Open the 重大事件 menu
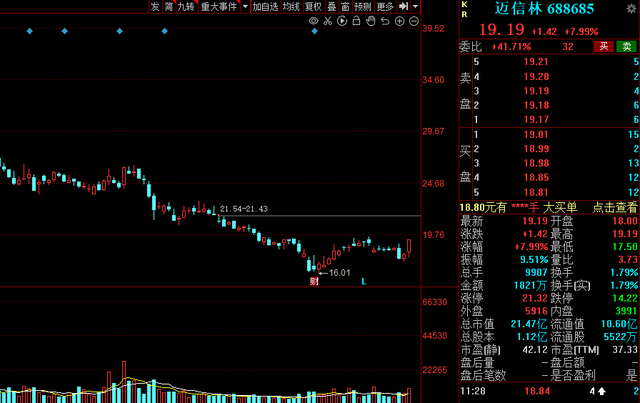Image resolution: width=640 pixels, height=403 pixels. click(x=219, y=7)
